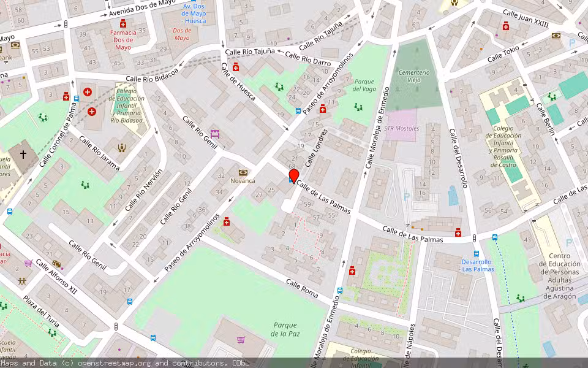Screen dimensions: 588x368
Task: Select the traffic light icon on Avenida Dos de Mayo
Action: tap(66, 25)
